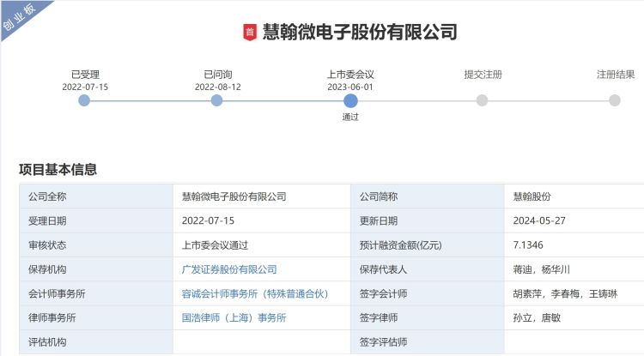Click the value 蒋迪, 杨华川
644x356 pixels.
tap(541, 269)
